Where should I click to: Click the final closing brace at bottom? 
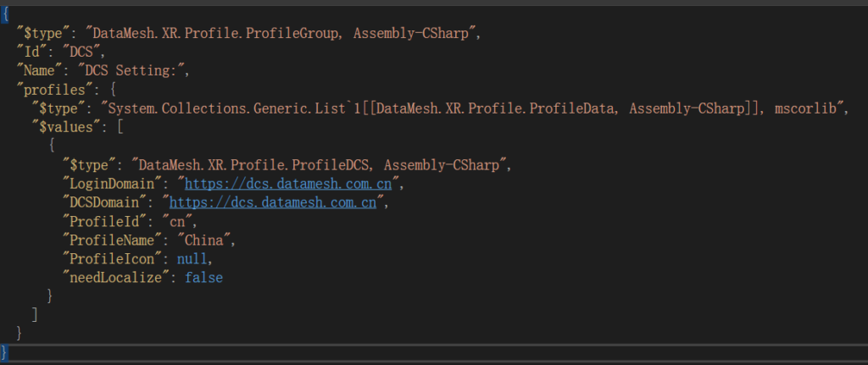click(4, 351)
